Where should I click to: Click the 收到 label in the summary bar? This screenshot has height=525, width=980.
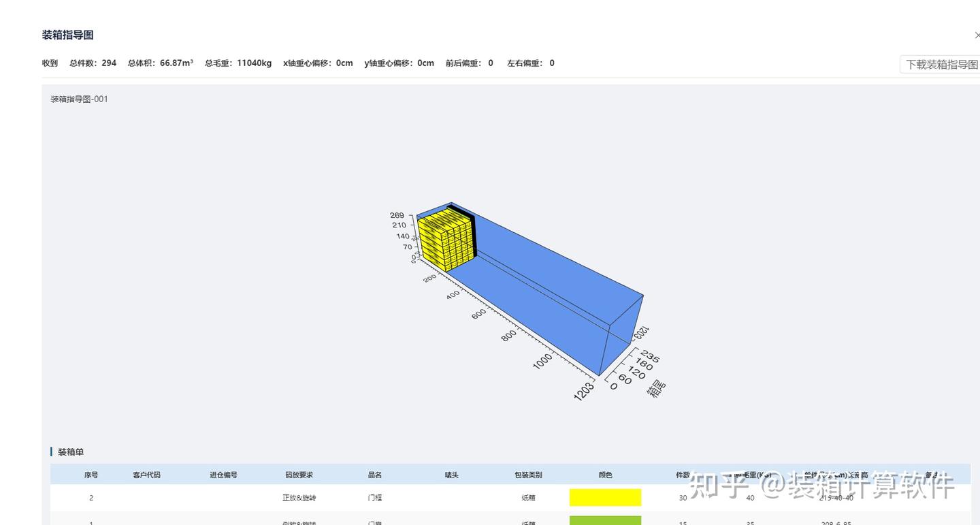50,63
